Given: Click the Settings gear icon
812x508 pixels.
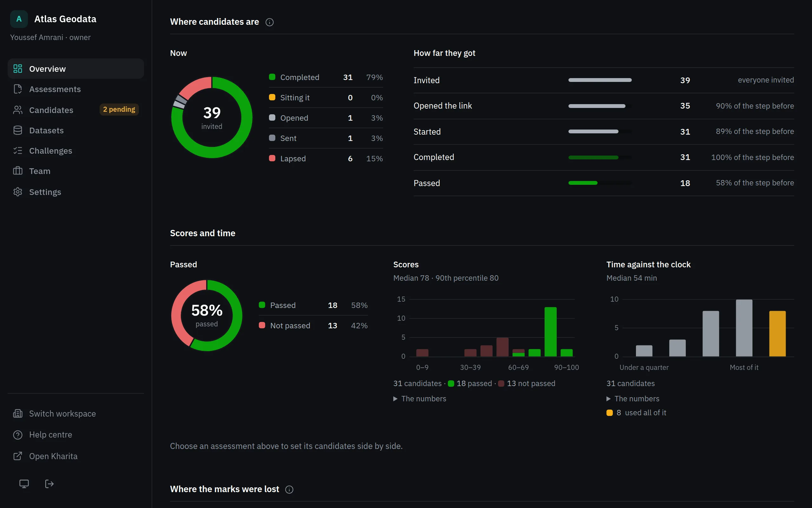Looking at the screenshot, I should pyautogui.click(x=18, y=192).
